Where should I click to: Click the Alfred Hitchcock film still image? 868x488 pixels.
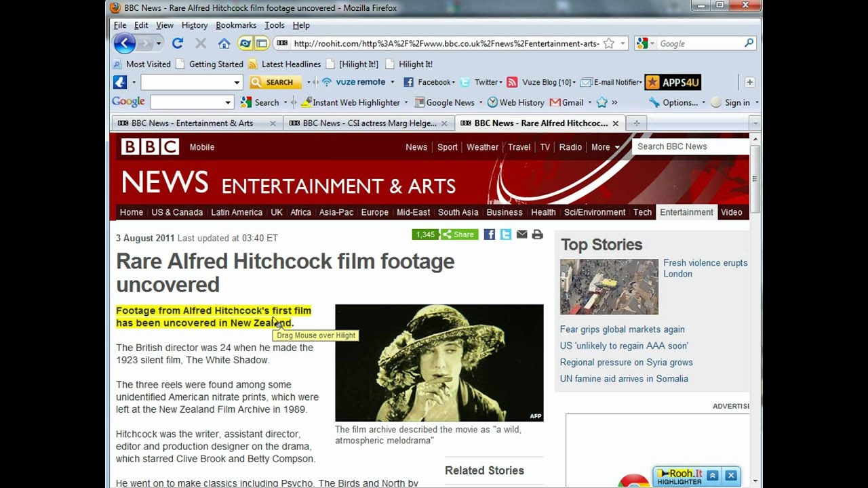point(439,363)
